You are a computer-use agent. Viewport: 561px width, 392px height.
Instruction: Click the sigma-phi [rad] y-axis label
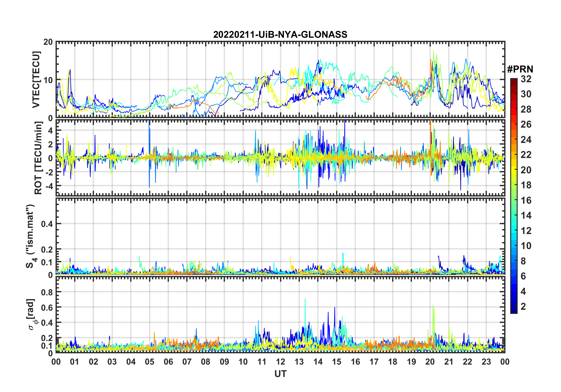coord(32,314)
